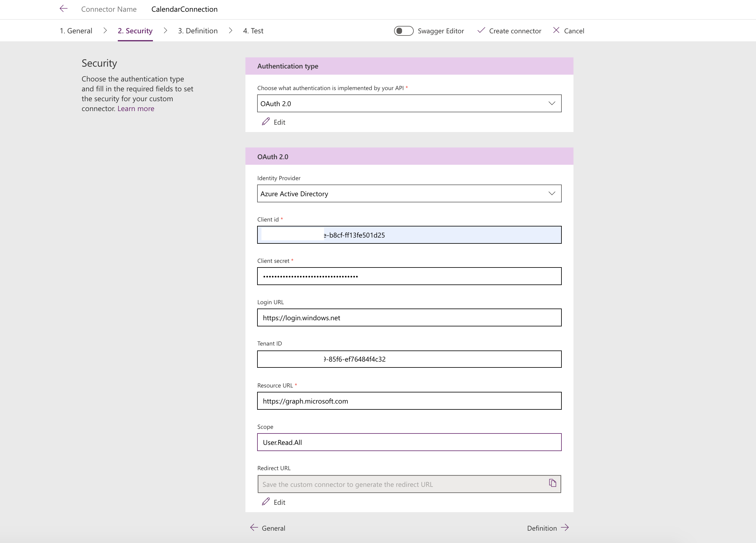Click the copy icon in Redirect URL field
This screenshot has width=756, height=543.
552,483
